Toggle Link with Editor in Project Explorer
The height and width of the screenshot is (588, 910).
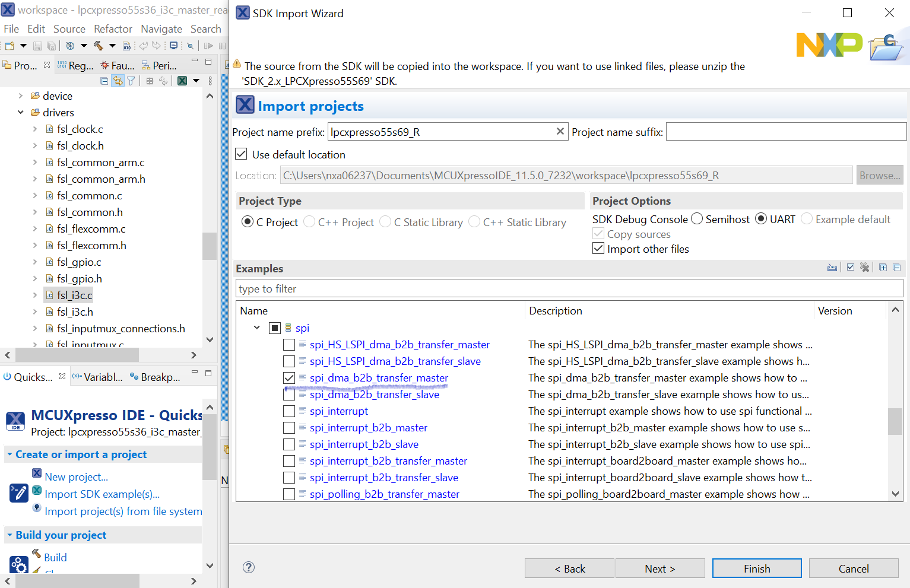(x=116, y=80)
